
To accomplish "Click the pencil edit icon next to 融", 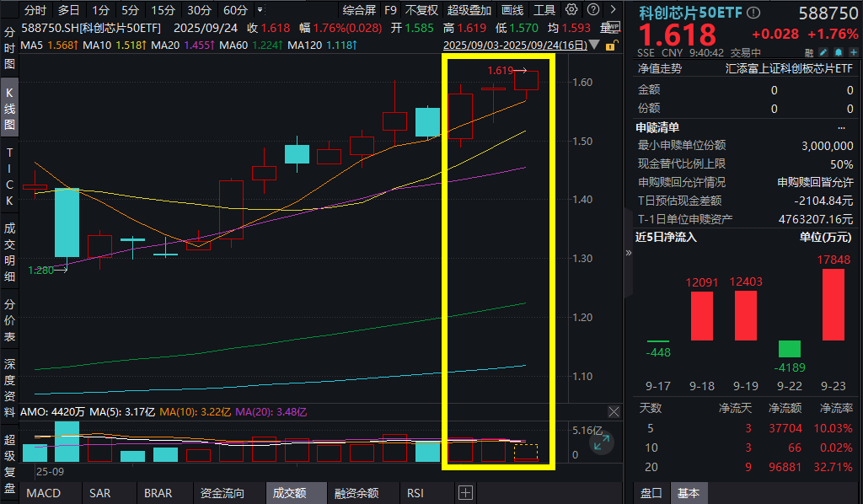I will pos(824,52).
